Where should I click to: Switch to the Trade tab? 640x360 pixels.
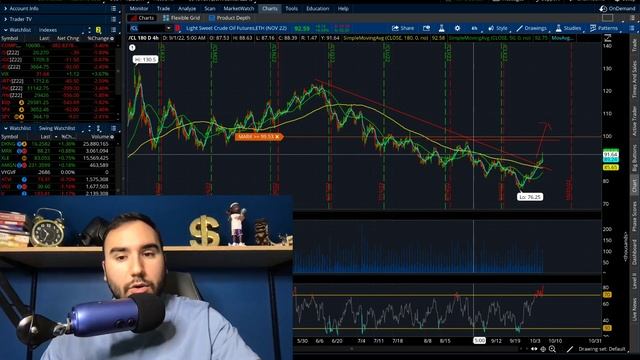pyautogui.click(x=163, y=9)
